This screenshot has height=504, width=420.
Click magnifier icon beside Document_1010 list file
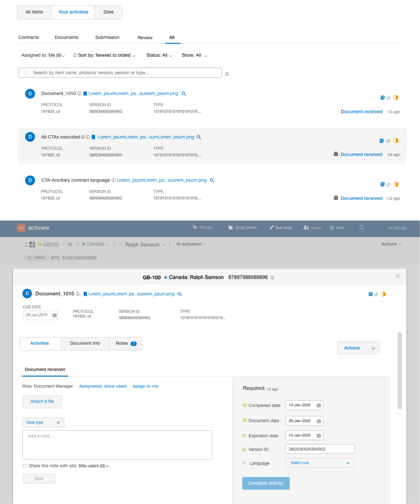pos(184,94)
